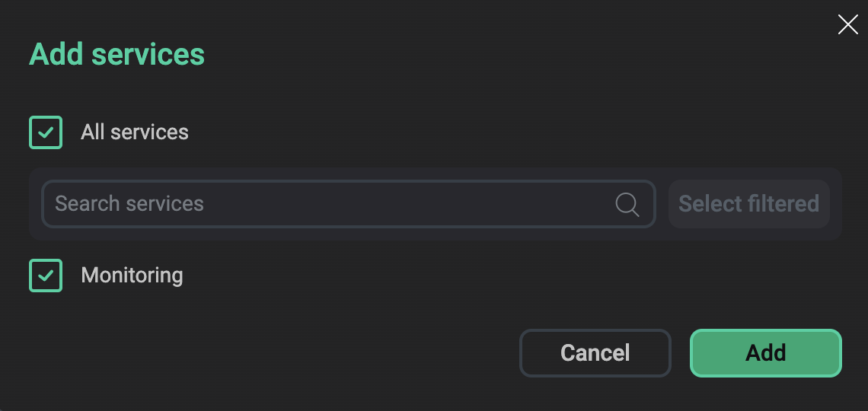Screen dimensions: 868x411
Task: Click the All services label text
Action: (x=135, y=132)
